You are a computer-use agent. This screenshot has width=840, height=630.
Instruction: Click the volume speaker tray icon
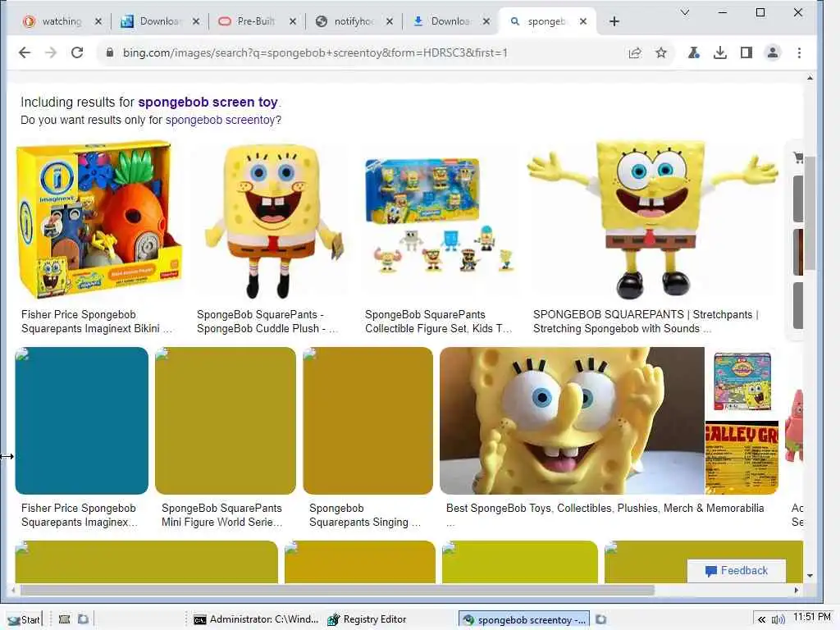click(778, 620)
